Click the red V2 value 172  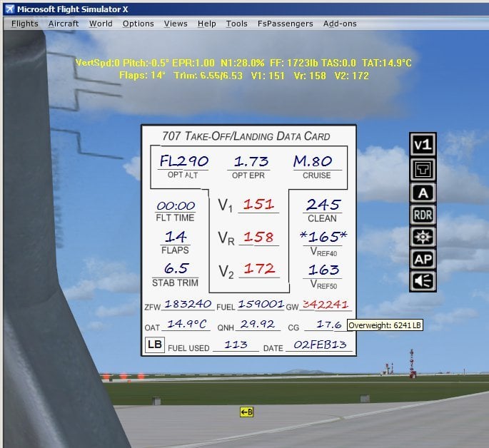click(259, 268)
